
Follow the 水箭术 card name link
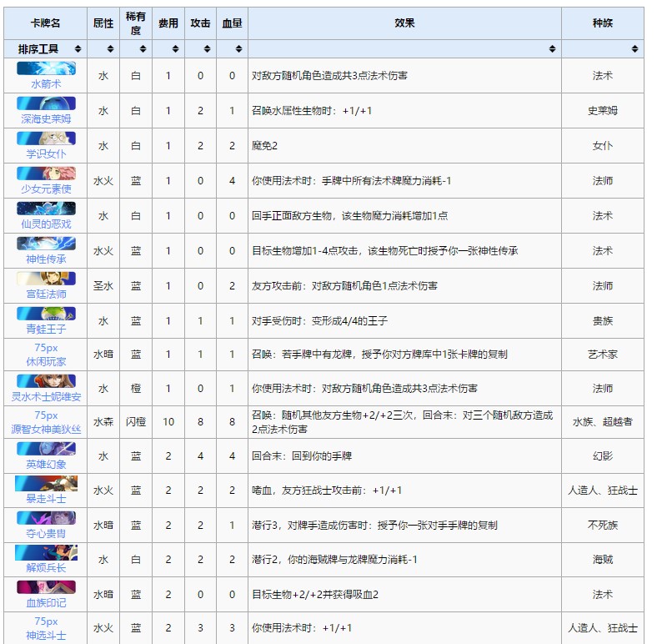coord(46,84)
